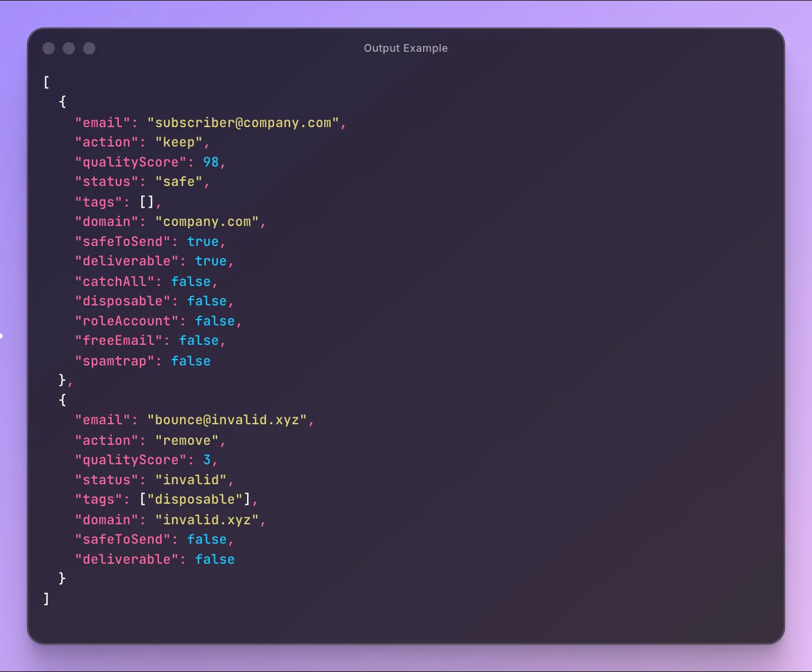Click the status value invalid

point(191,480)
